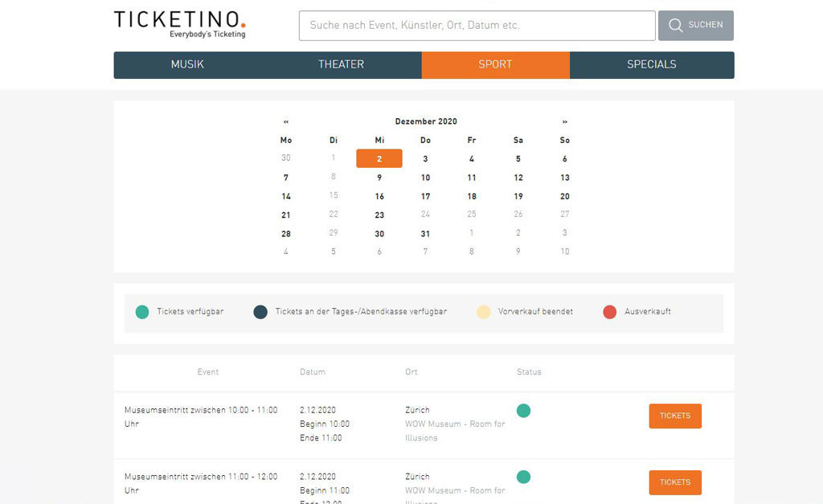Image resolution: width=823 pixels, height=504 pixels.
Task: Advance to January using the » arrow
Action: [565, 121]
